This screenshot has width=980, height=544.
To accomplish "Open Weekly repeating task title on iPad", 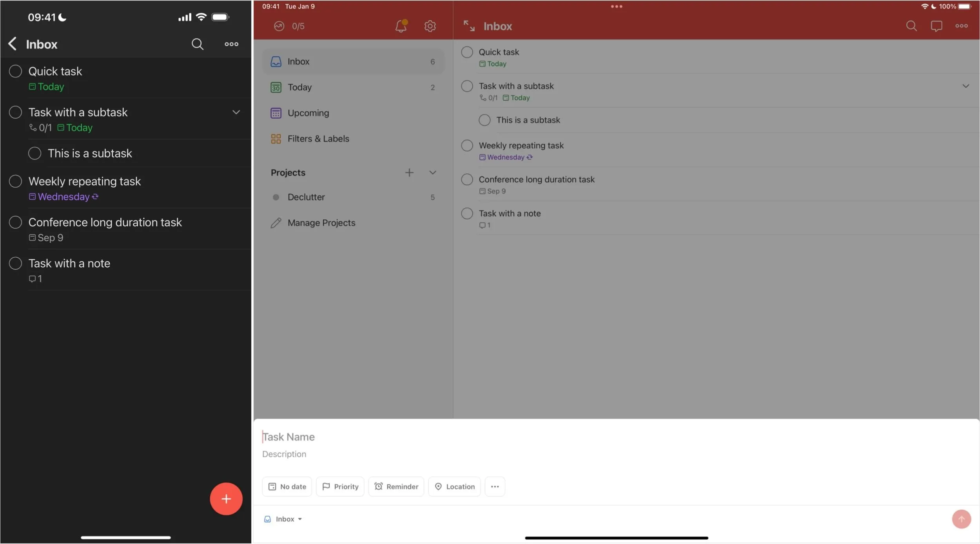I will pos(521,146).
